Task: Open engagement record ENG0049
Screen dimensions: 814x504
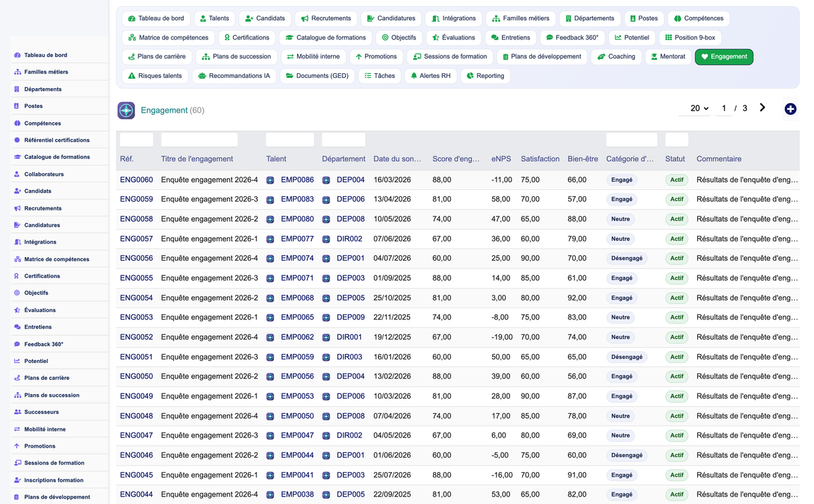Action: pyautogui.click(x=136, y=397)
